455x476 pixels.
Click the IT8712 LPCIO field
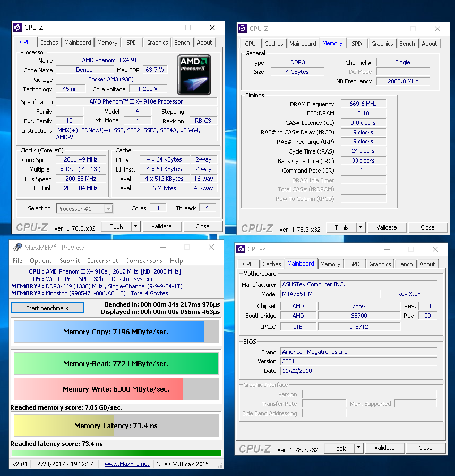tap(359, 327)
